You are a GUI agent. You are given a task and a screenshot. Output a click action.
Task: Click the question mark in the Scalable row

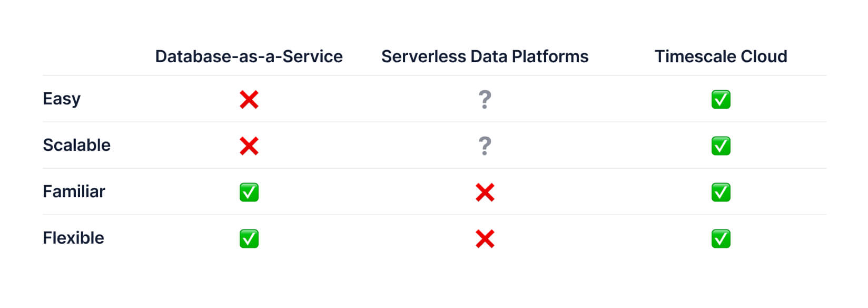pyautogui.click(x=485, y=146)
